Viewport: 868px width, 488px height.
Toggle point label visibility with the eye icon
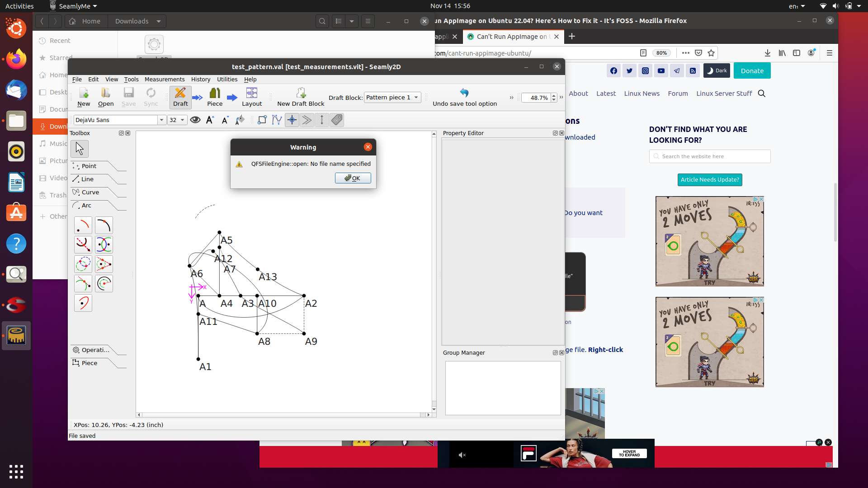tap(195, 120)
